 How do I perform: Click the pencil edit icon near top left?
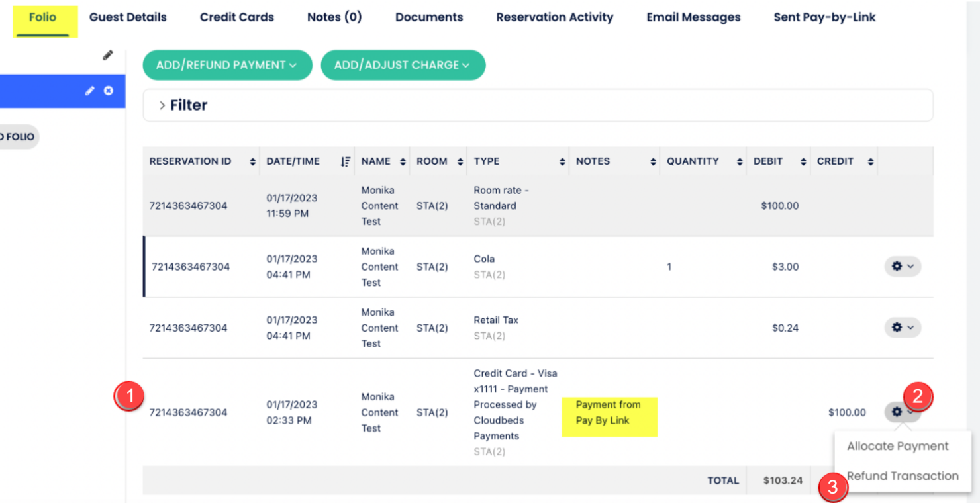pyautogui.click(x=108, y=55)
